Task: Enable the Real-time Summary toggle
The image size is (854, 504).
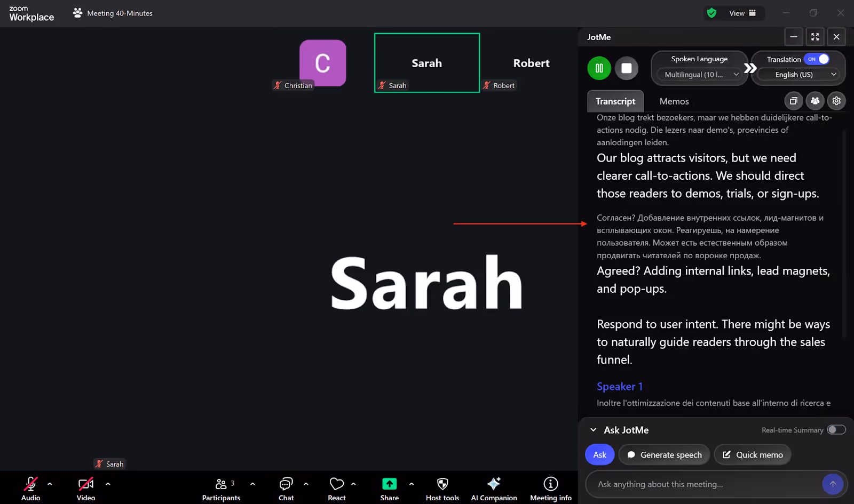Action: pos(836,430)
